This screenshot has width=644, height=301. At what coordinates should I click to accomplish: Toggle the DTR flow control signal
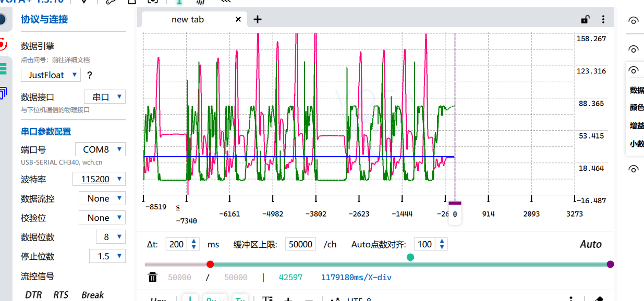click(33, 295)
